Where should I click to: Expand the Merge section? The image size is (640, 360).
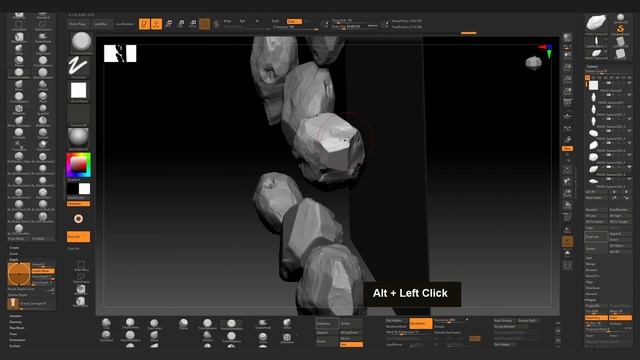(591, 264)
